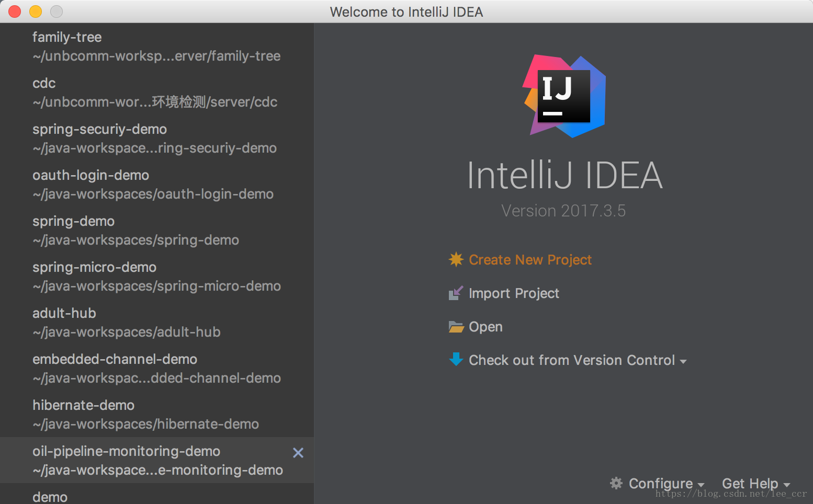Remove oil-pipeline-monitoring-demo with the X icon

pyautogui.click(x=298, y=453)
